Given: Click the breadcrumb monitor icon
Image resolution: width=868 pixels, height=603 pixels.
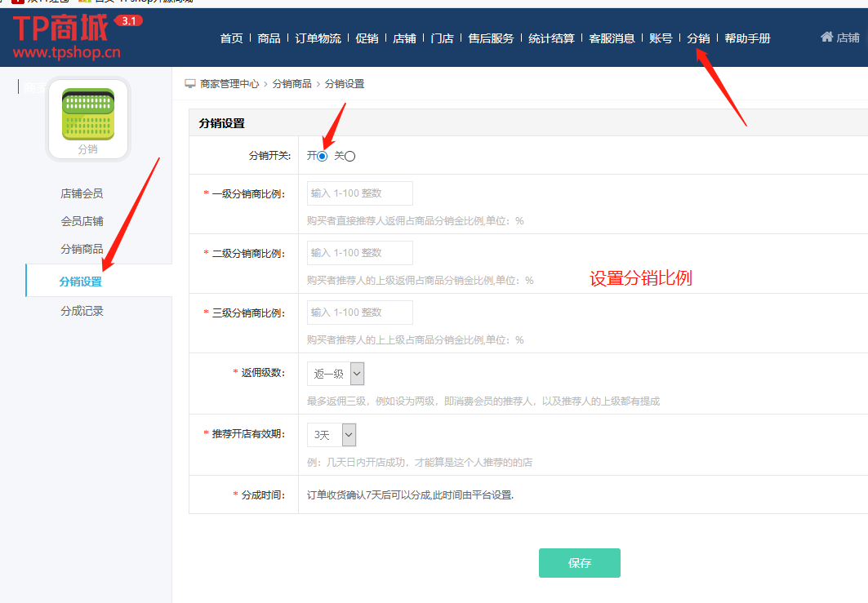Looking at the screenshot, I should (x=190, y=83).
